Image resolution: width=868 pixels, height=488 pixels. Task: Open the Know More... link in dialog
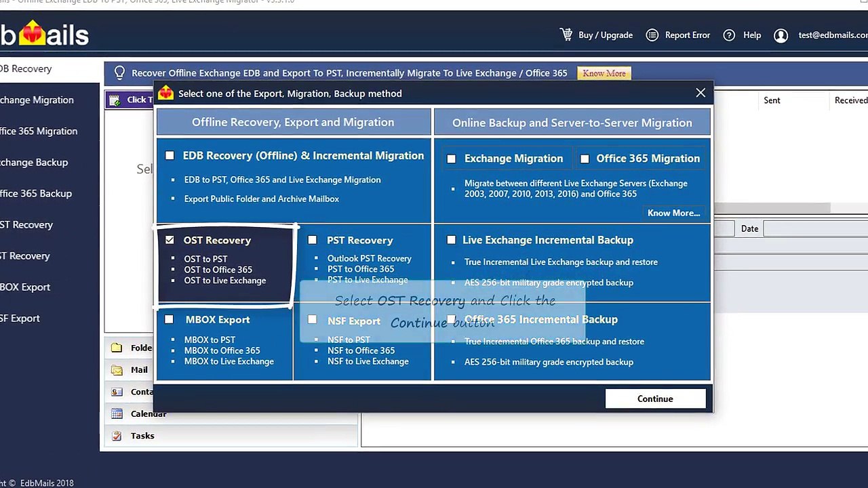[673, 213]
